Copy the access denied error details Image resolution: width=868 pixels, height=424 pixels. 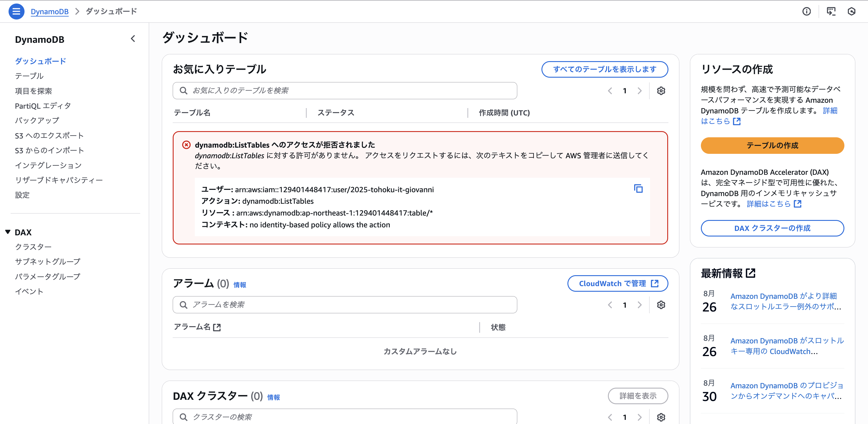(x=638, y=189)
